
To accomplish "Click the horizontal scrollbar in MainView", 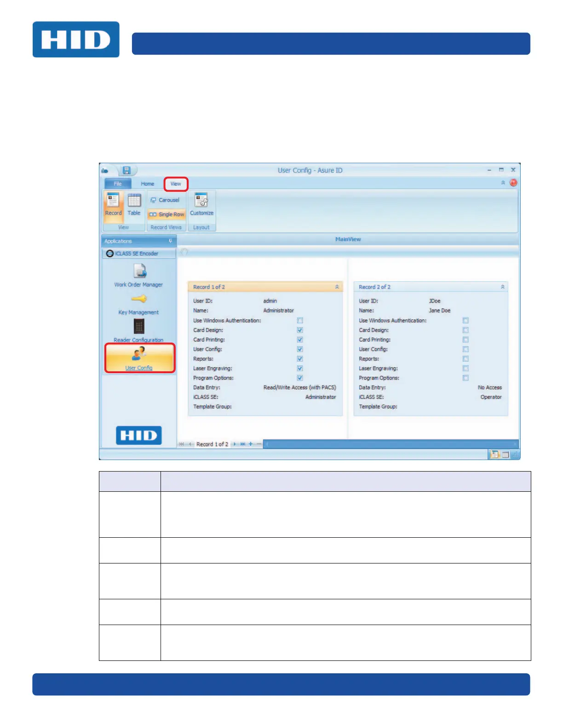I will tap(391, 444).
